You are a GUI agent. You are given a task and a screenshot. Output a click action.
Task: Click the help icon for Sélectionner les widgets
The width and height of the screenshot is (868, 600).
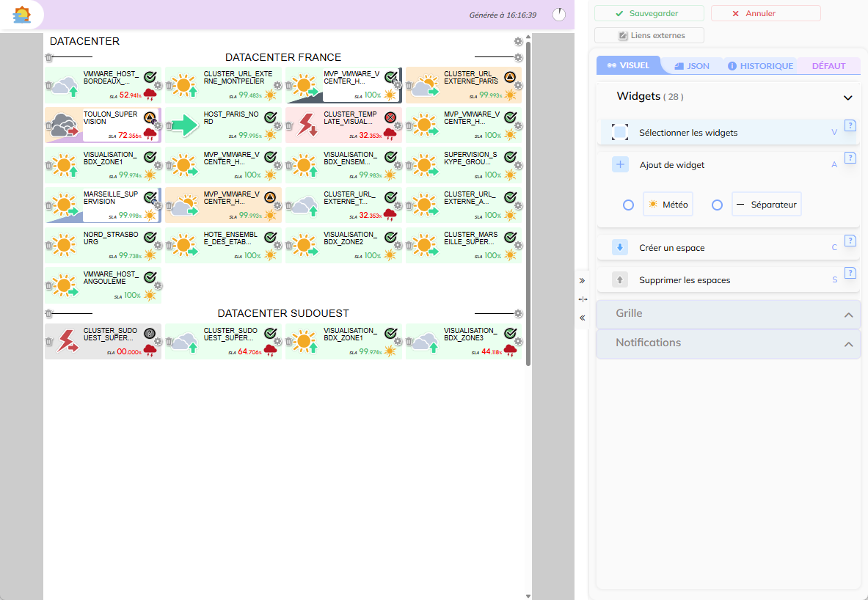(x=850, y=125)
